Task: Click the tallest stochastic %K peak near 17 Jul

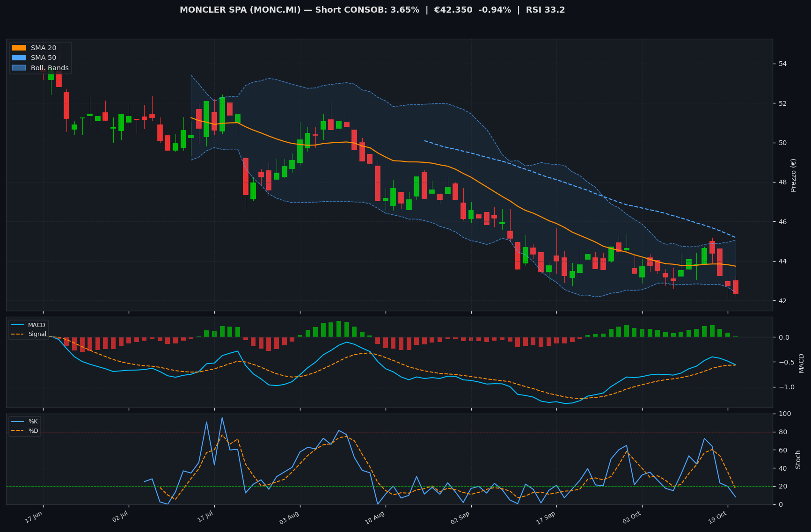Action: (222, 418)
